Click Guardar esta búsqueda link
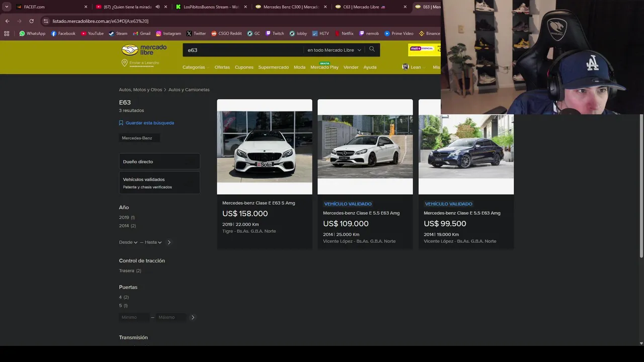 tap(149, 123)
